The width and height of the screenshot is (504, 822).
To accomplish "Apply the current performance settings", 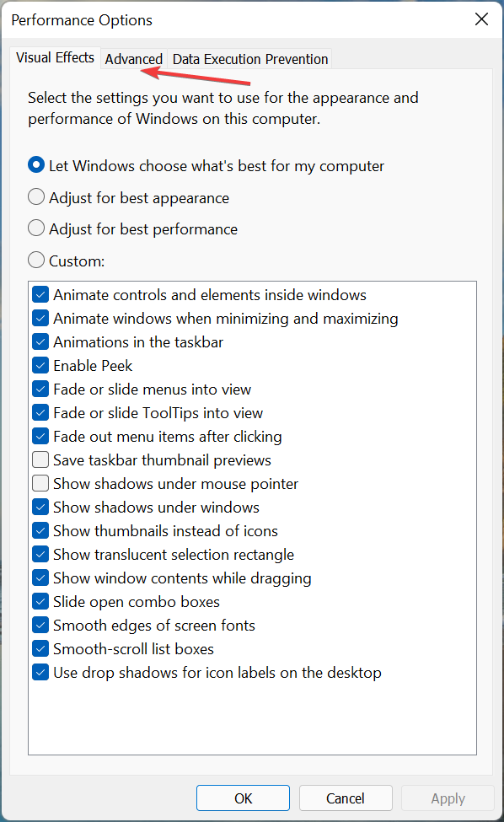I will [x=448, y=798].
